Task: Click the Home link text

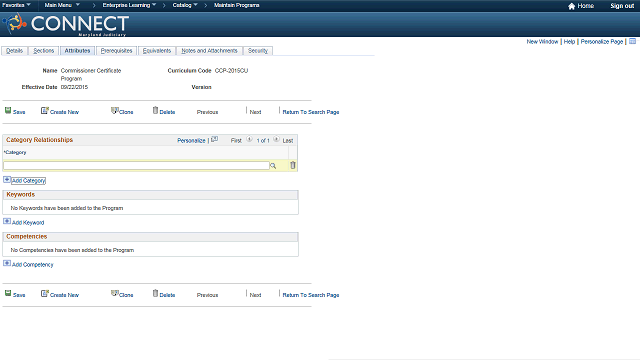Action: click(586, 6)
